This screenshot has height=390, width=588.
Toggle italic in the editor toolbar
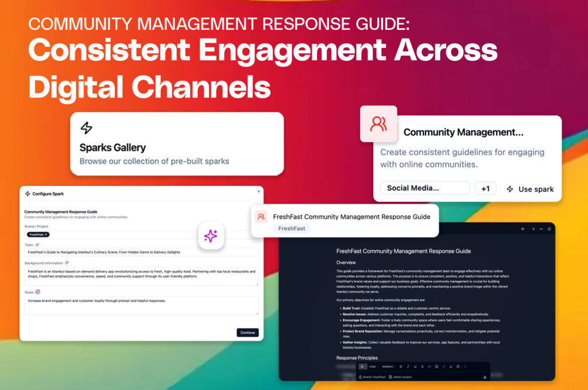(408, 366)
